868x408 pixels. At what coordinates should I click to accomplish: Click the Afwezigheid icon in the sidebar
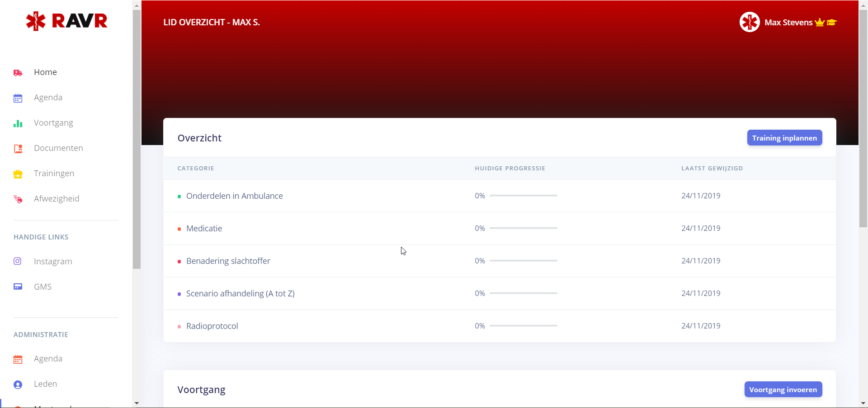pyautogui.click(x=18, y=199)
